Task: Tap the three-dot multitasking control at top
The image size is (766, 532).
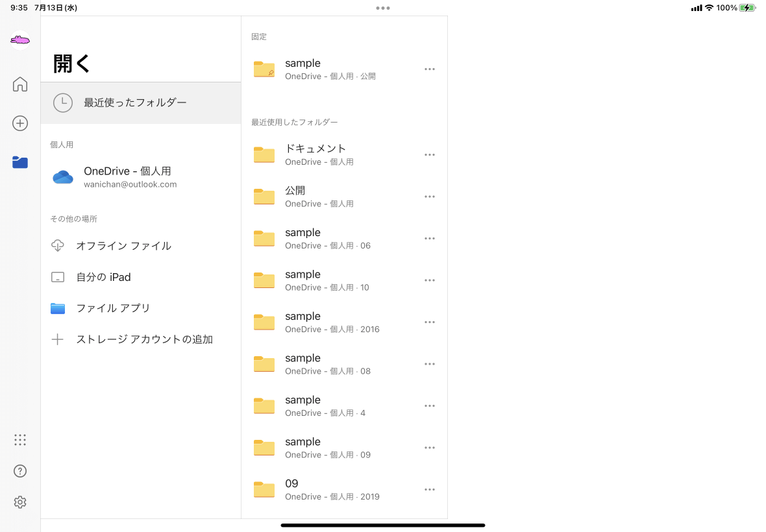Action: [x=383, y=8]
